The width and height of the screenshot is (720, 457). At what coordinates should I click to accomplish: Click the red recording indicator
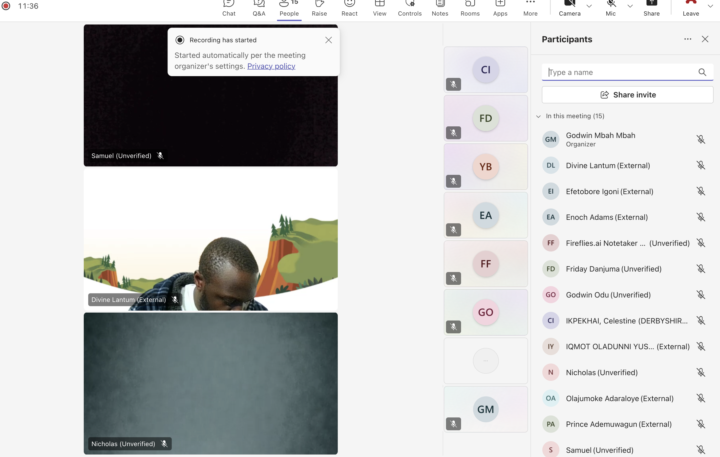[6, 6]
